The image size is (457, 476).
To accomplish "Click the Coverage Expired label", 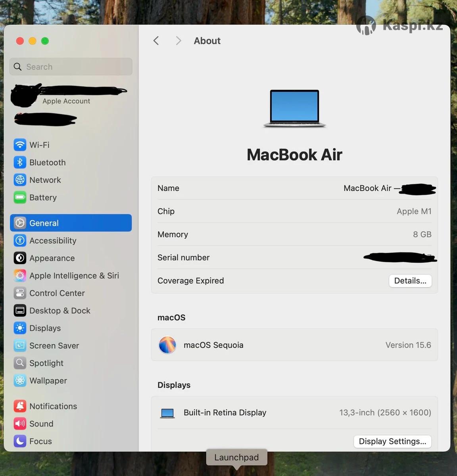I will click(191, 280).
